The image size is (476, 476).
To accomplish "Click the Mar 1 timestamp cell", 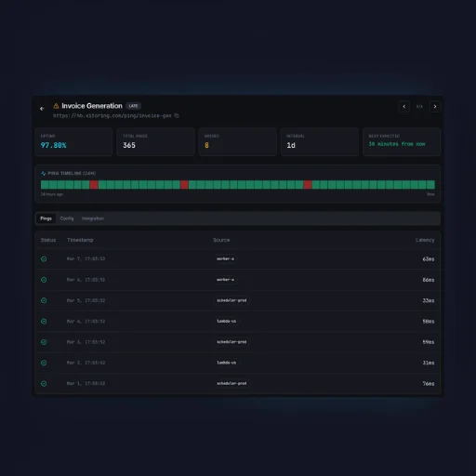I will pyautogui.click(x=86, y=383).
